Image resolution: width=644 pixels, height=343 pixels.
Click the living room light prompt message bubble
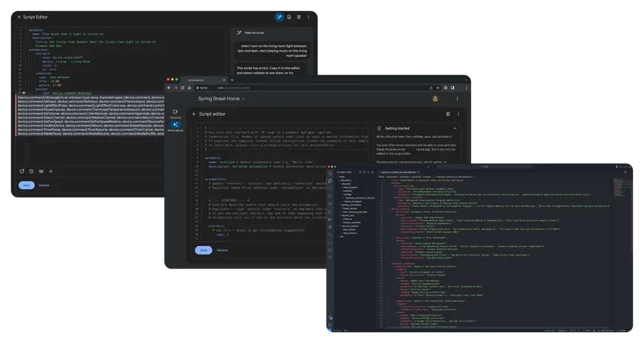point(272,51)
